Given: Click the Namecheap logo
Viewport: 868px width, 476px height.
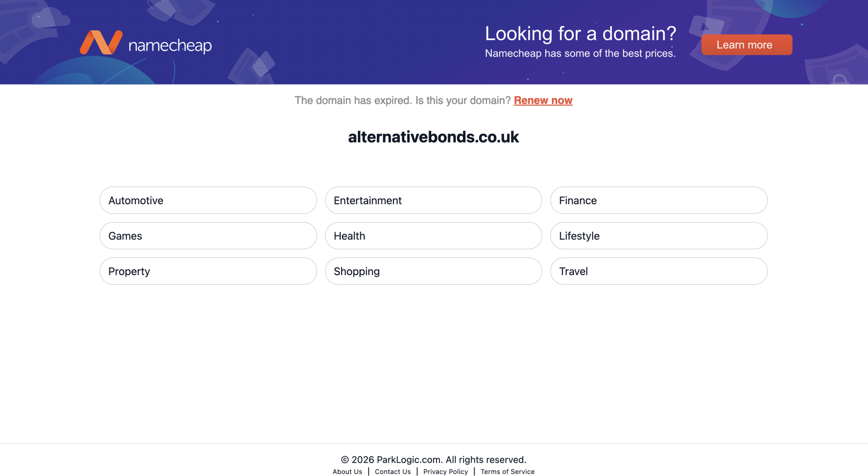Looking at the screenshot, I should point(146,43).
